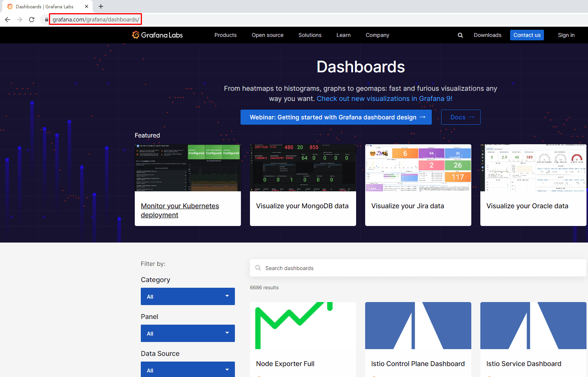Viewport: 588px width, 377px height.
Task: Click the Grafana favicon on the tab
Action: (x=10, y=6)
